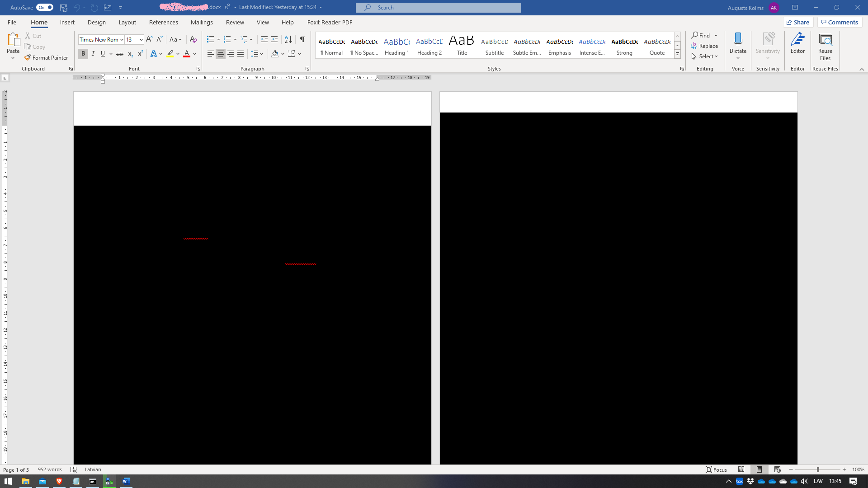Open the Editor pen icon
The height and width of the screenshot is (488, 868).
pos(797,40)
